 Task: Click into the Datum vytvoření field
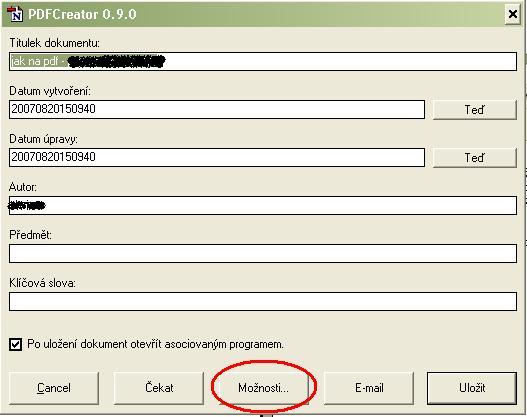217,110
